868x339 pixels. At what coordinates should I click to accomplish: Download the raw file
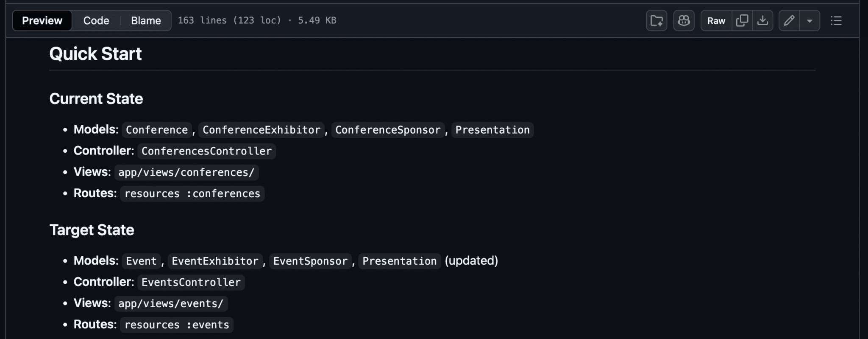pyautogui.click(x=763, y=20)
